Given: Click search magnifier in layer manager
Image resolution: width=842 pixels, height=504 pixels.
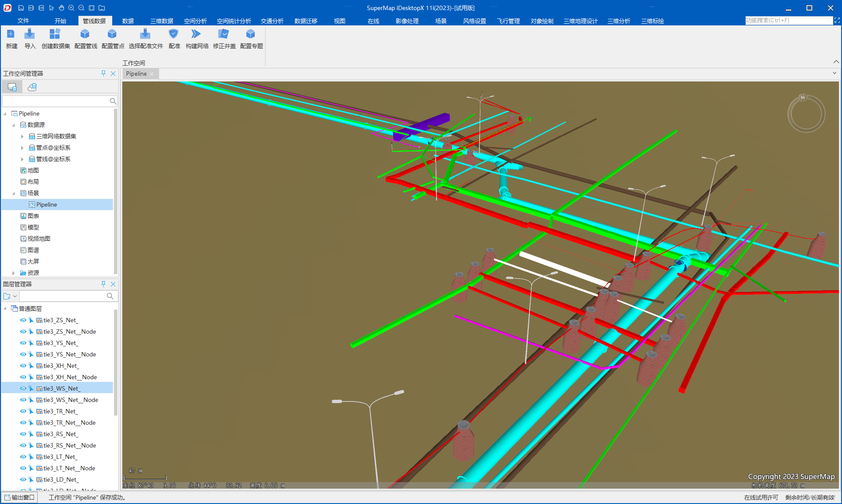Looking at the screenshot, I should (110, 296).
